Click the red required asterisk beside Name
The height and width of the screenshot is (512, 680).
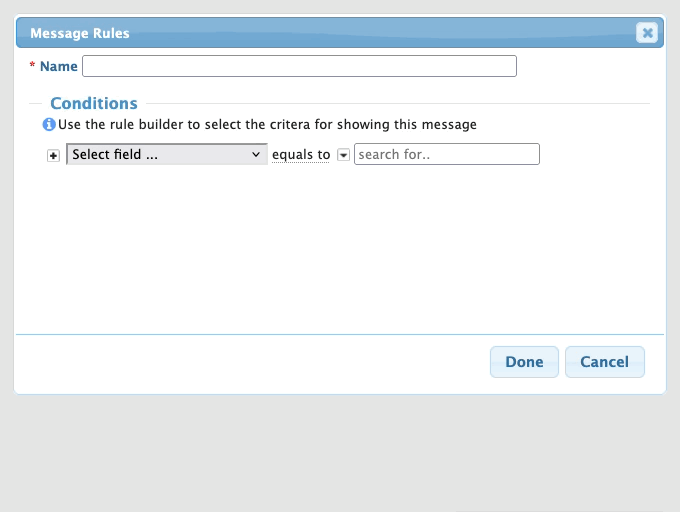pos(33,66)
